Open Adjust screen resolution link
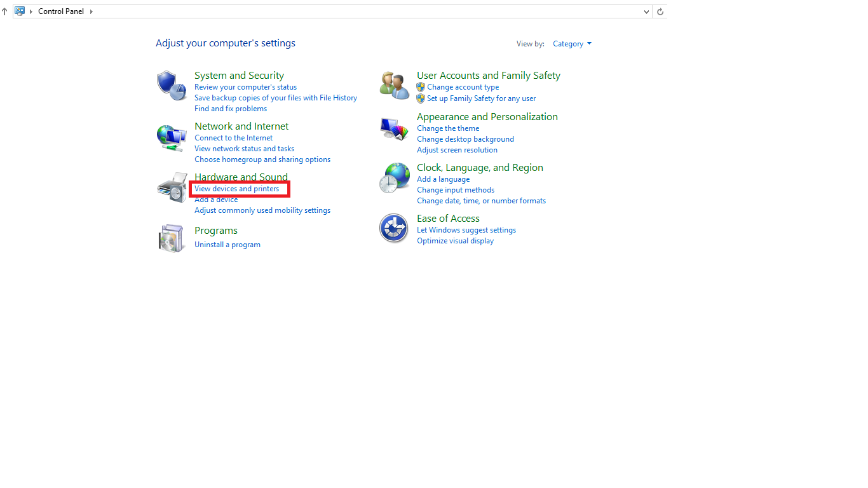 click(x=457, y=150)
